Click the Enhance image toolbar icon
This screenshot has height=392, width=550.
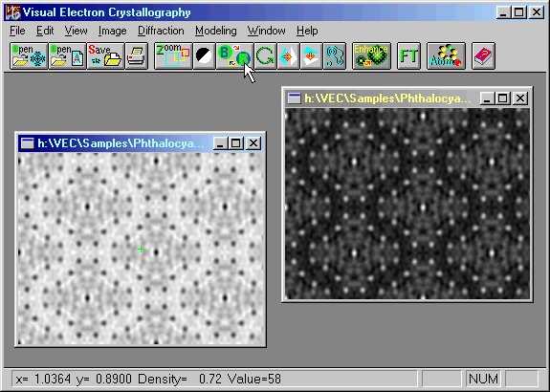tap(371, 56)
